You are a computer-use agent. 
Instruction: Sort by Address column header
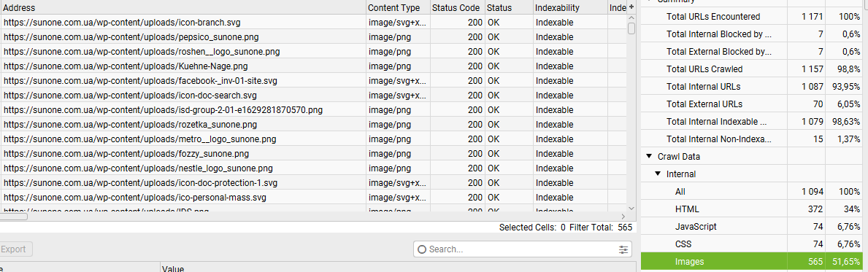pos(183,8)
